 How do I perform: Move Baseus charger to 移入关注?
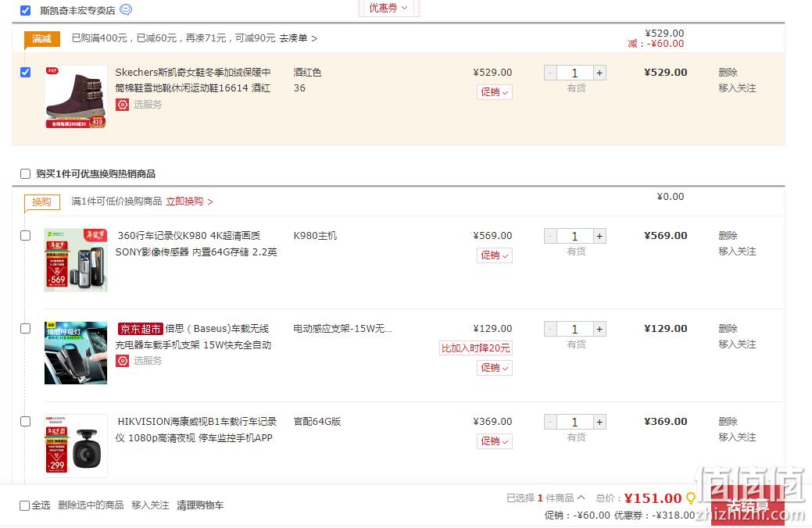(737, 344)
